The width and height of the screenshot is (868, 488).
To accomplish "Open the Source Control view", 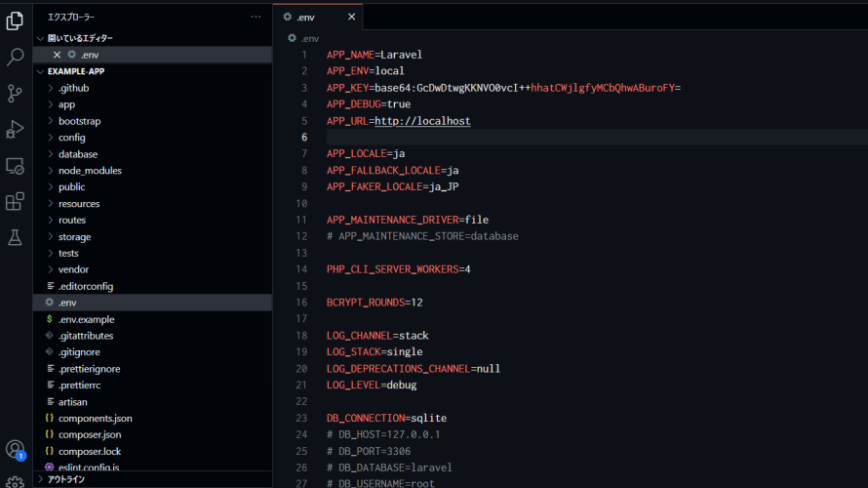I will pos(15,93).
